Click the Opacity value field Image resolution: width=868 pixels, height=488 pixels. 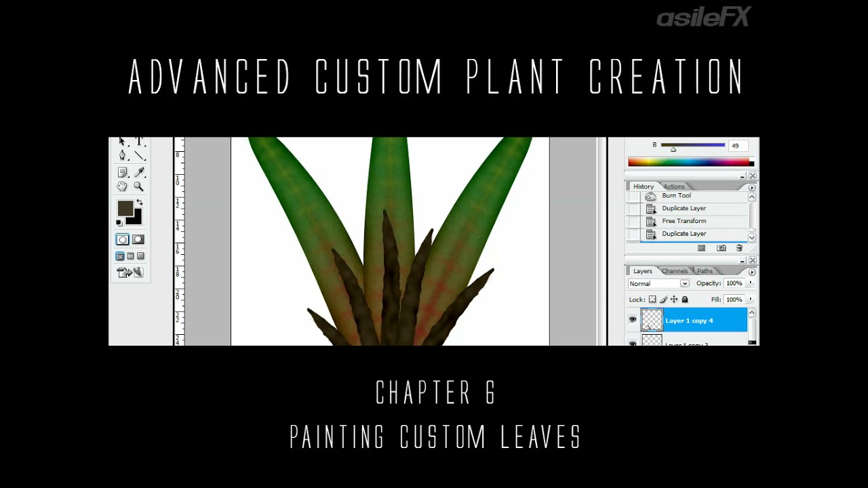[734, 283]
